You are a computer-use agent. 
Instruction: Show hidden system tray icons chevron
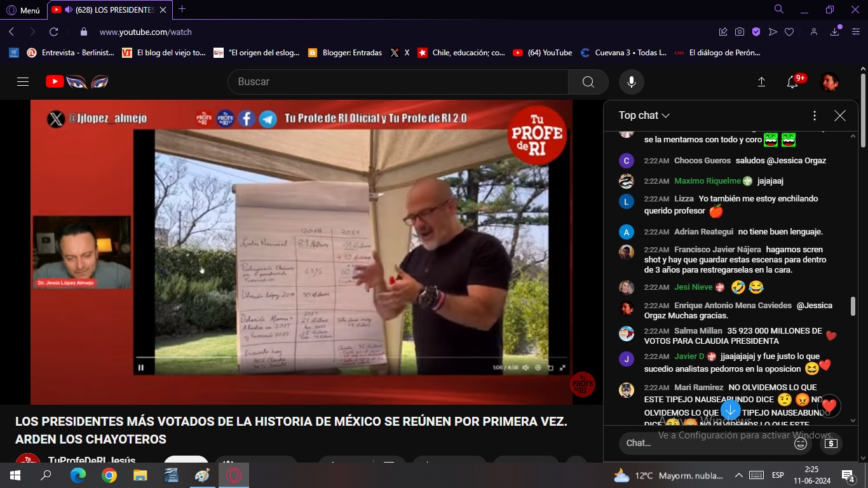[738, 475]
